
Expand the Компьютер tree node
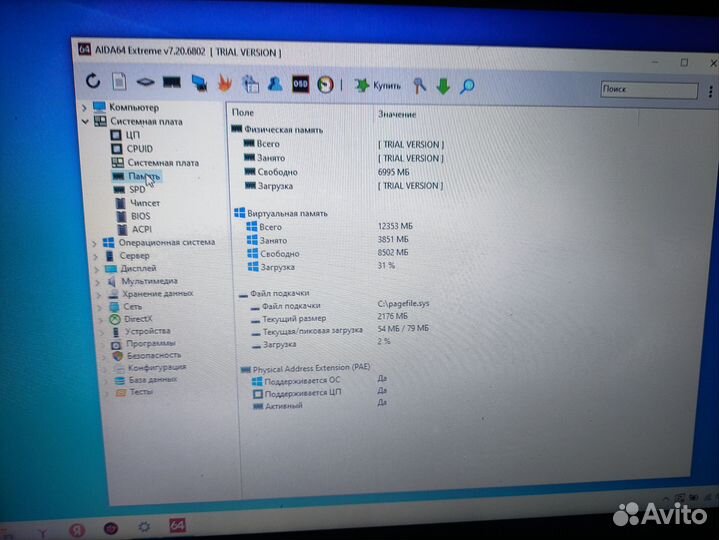point(84,108)
